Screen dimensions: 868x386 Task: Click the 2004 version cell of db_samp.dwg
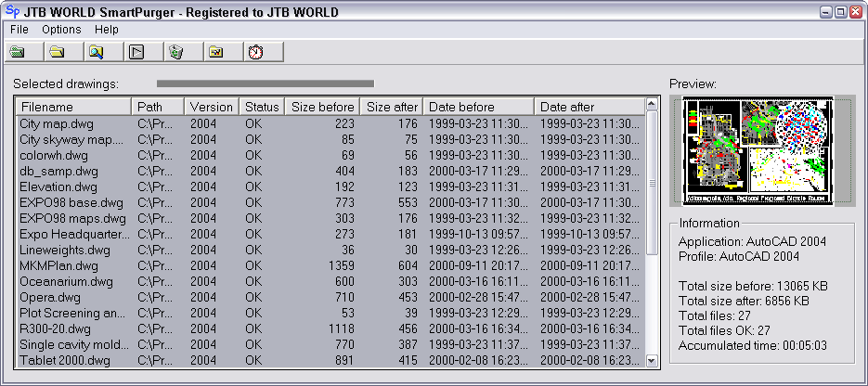pyautogui.click(x=203, y=171)
